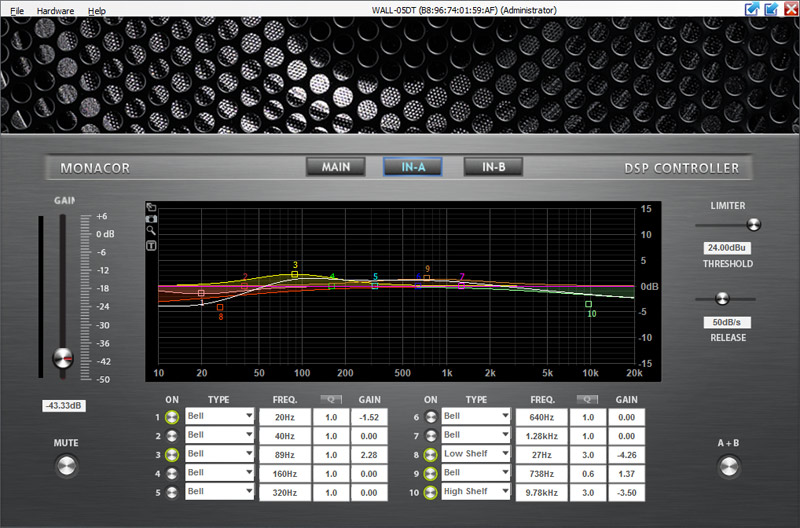Select the MAIN tab
800x528 pixels.
(335, 167)
